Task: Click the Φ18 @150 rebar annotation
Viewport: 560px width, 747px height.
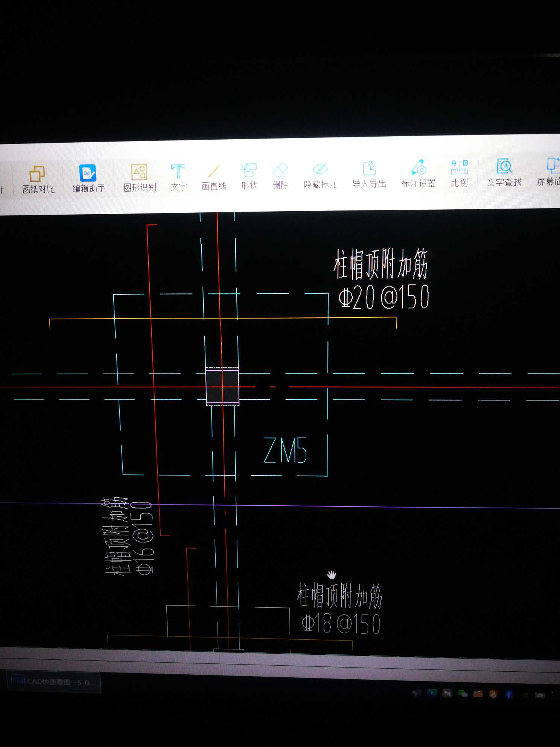Action: click(341, 624)
